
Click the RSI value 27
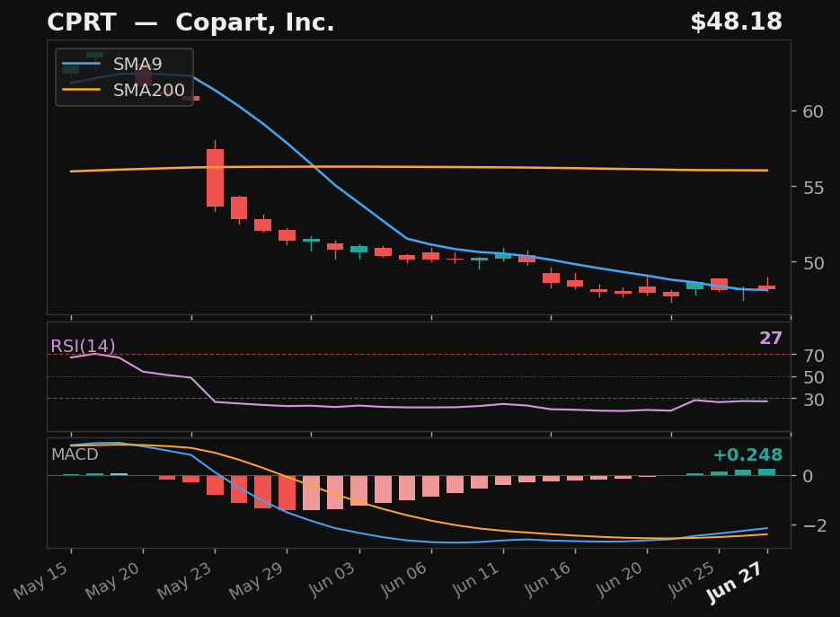[771, 338]
